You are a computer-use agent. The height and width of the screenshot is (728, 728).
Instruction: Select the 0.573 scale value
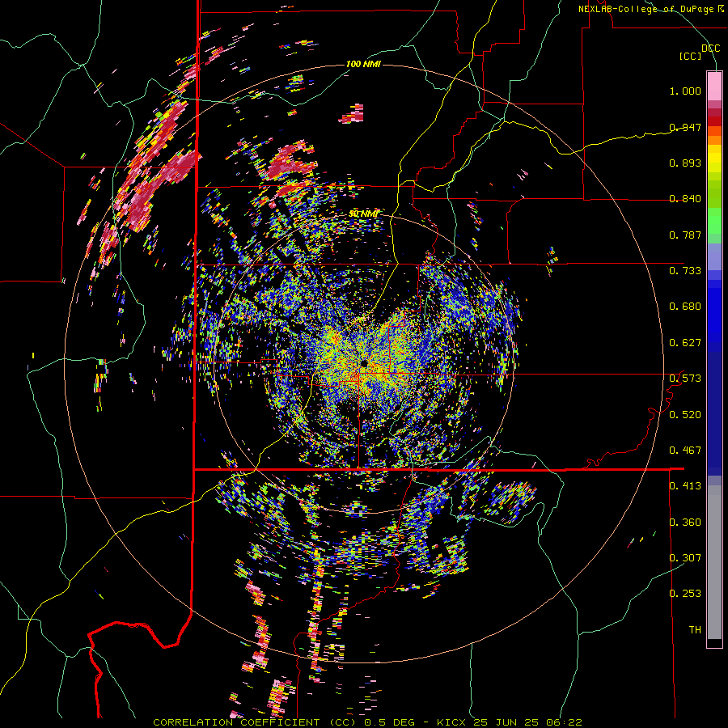point(685,379)
